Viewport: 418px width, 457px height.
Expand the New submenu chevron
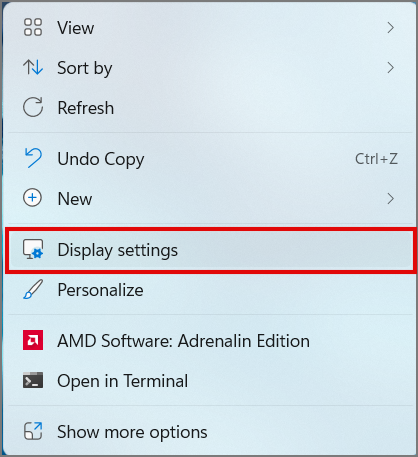(x=391, y=199)
